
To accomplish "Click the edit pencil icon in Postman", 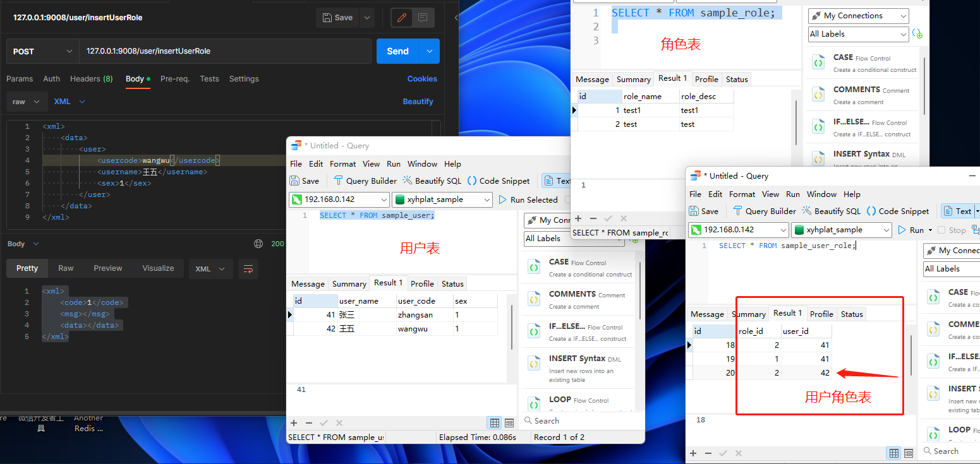I will [x=401, y=18].
